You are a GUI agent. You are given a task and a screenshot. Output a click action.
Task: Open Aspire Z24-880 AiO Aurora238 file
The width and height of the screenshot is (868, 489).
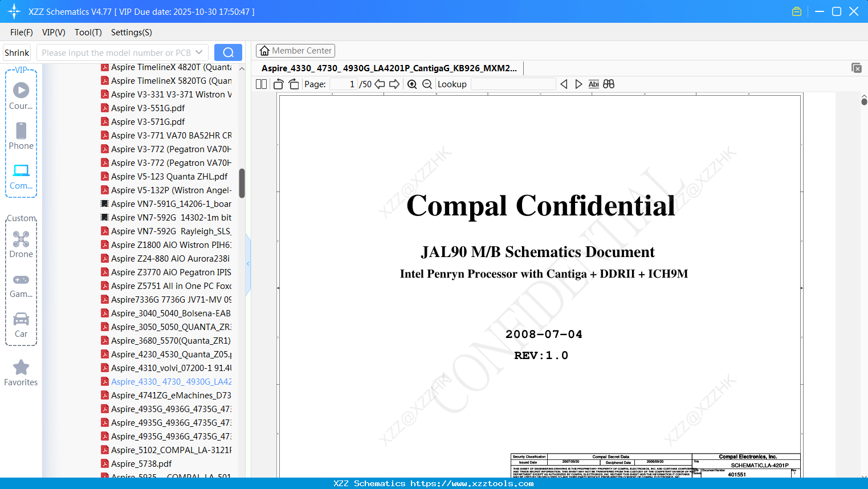pyautogui.click(x=166, y=259)
